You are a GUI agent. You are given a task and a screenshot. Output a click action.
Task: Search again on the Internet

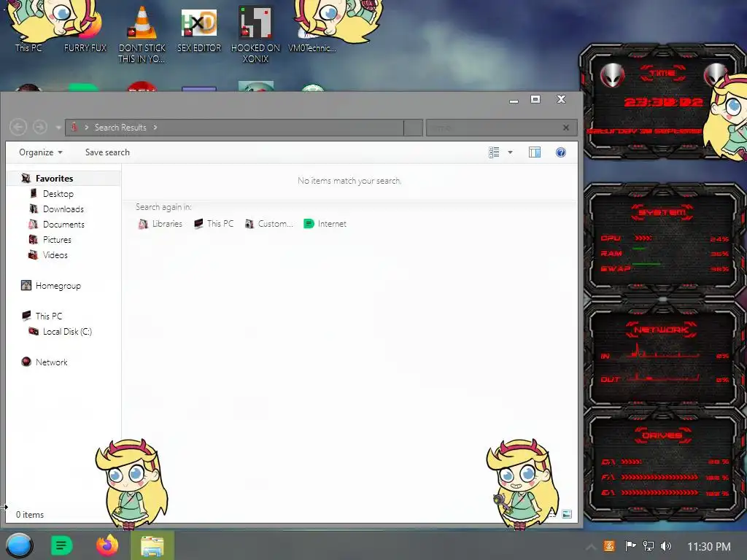325,224
